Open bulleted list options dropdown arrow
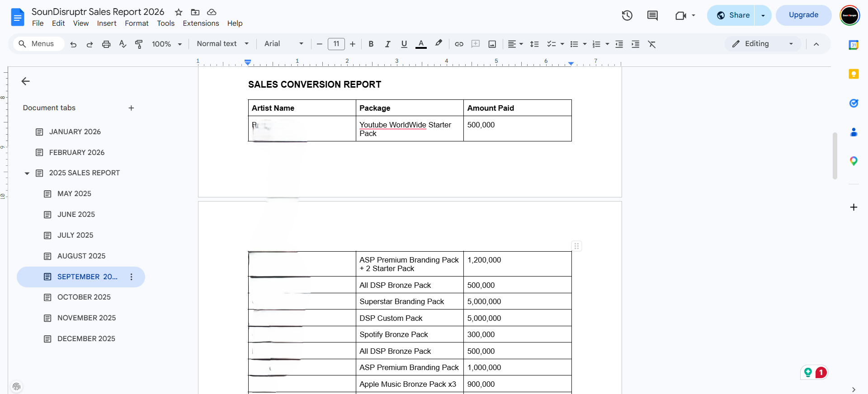Image resolution: width=868 pixels, height=394 pixels. click(585, 44)
